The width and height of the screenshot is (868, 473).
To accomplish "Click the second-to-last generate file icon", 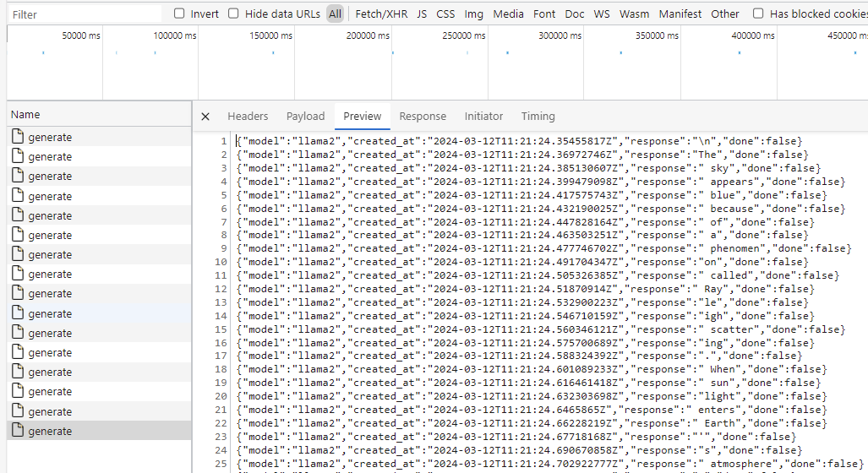I will (19, 410).
